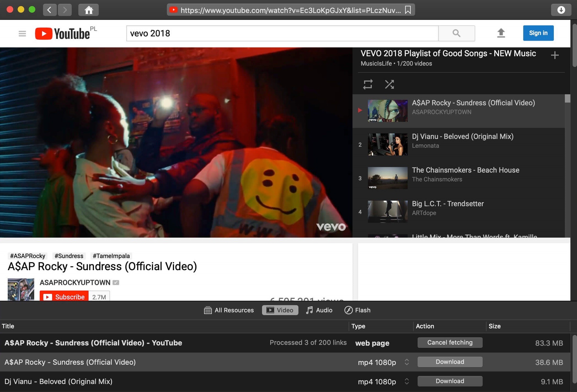Switch to the Flash tab
577x392 pixels.
[357, 310]
